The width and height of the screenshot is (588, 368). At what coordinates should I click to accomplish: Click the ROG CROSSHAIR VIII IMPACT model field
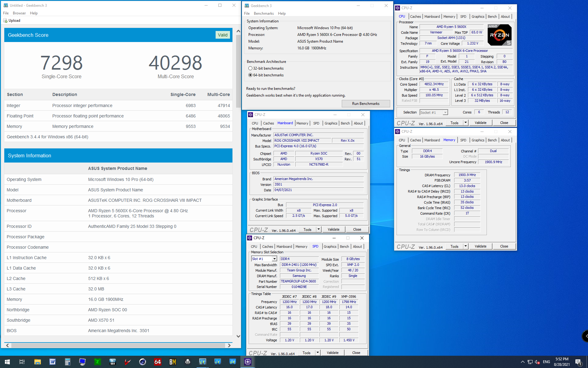(302, 140)
